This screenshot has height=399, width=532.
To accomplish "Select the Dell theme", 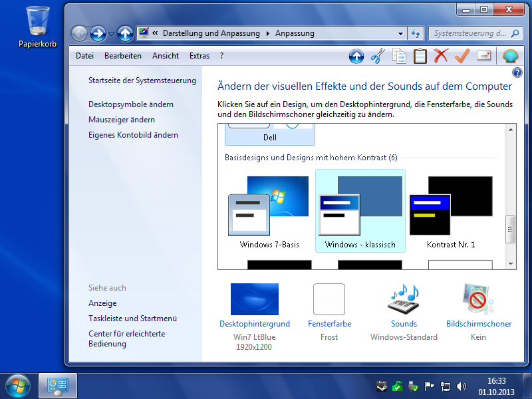I will (270, 135).
